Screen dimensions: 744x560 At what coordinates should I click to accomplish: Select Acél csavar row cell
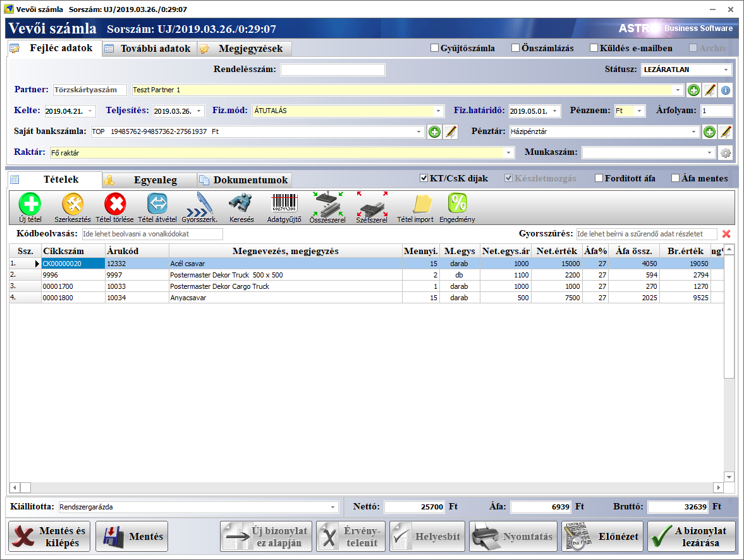[286, 264]
